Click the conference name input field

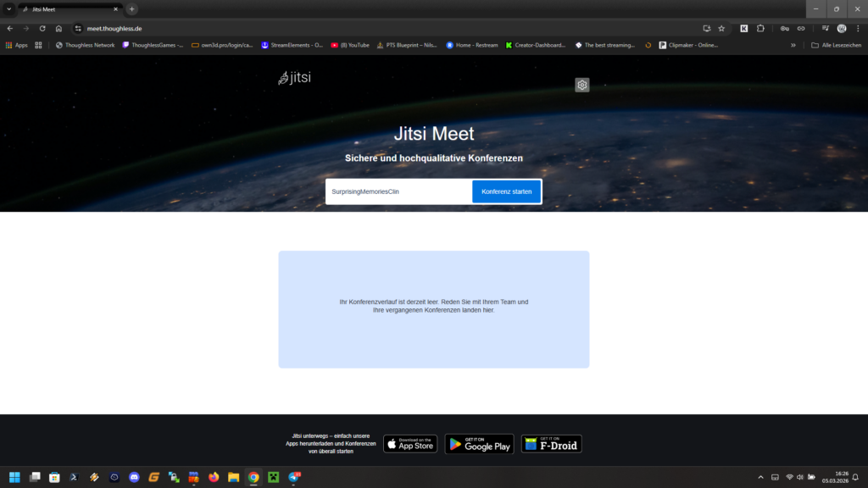click(398, 191)
